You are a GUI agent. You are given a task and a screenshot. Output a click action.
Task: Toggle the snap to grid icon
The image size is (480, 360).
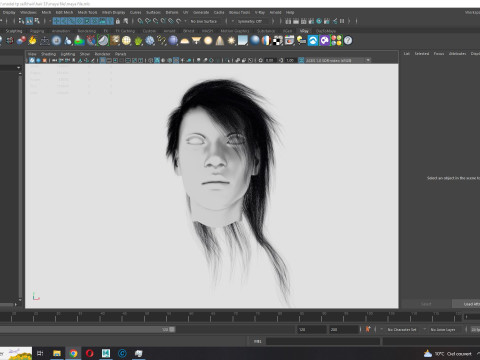click(x=140, y=21)
